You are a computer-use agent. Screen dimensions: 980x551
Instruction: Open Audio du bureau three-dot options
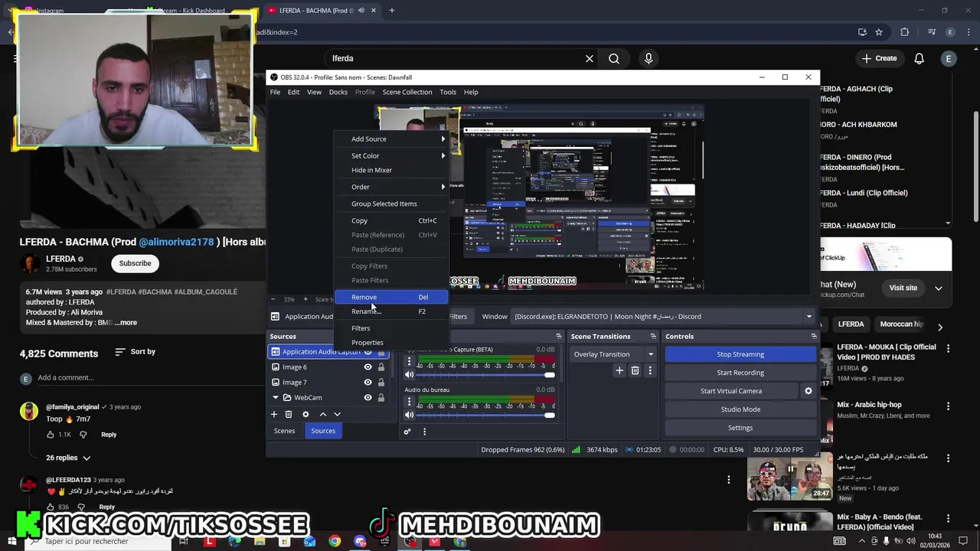(409, 402)
